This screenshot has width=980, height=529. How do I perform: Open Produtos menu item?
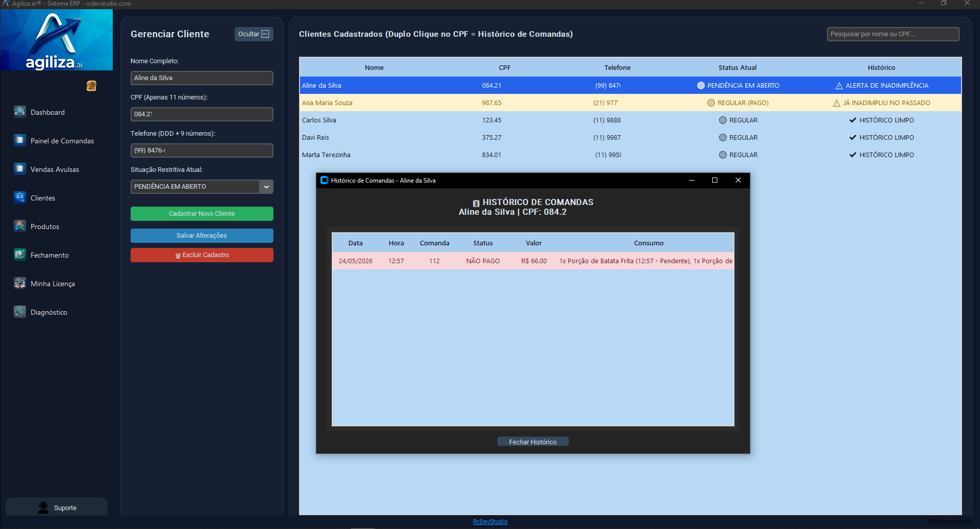coord(45,226)
